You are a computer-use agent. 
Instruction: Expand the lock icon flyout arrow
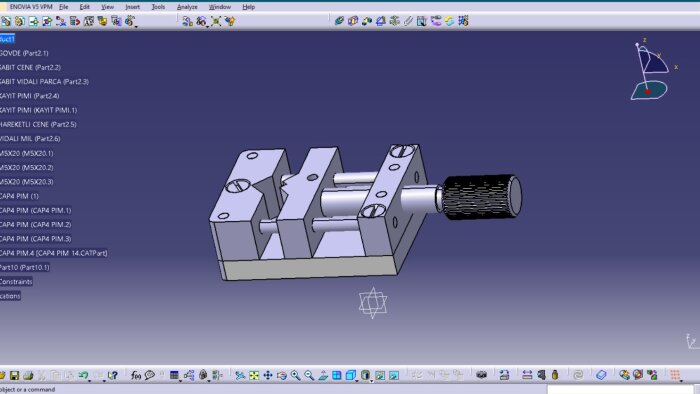click(209, 381)
